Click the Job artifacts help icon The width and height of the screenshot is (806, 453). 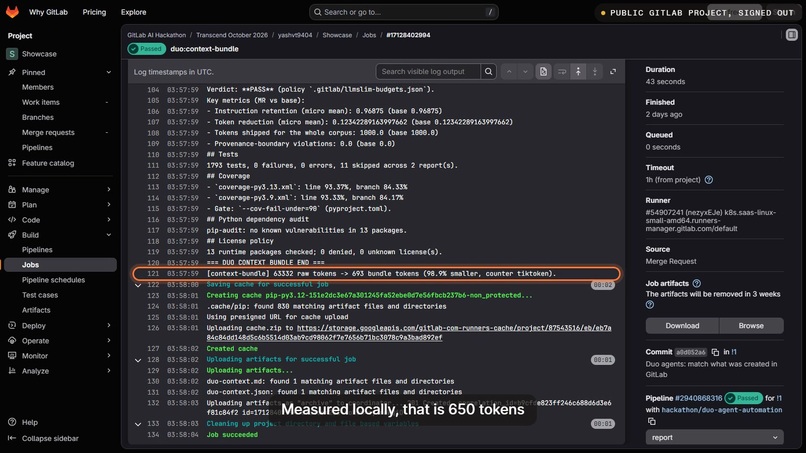(x=697, y=283)
